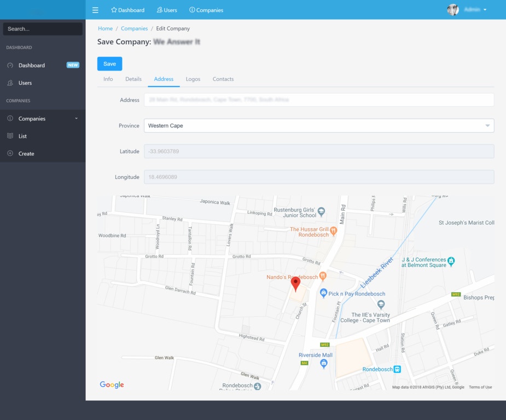Go to Home breadcrumb link
The image size is (506, 420).
coord(105,28)
